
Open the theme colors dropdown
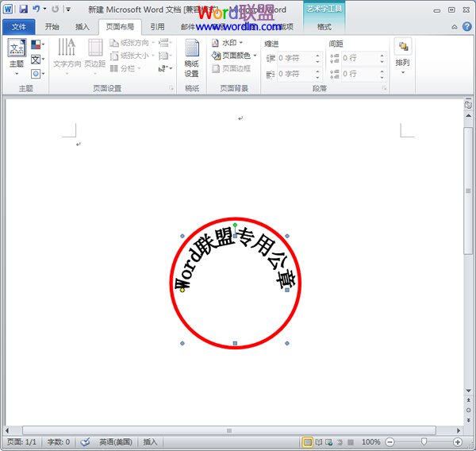[37, 44]
